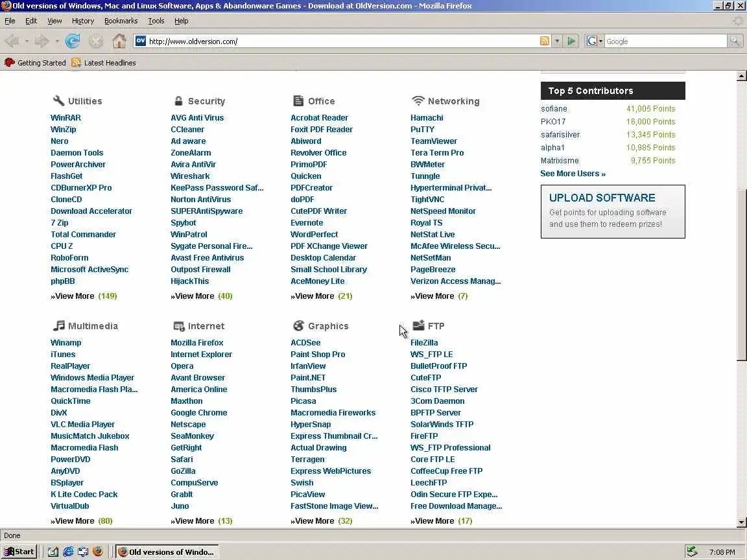
Task: Open the search engine selector dropdown
Action: 594,41
